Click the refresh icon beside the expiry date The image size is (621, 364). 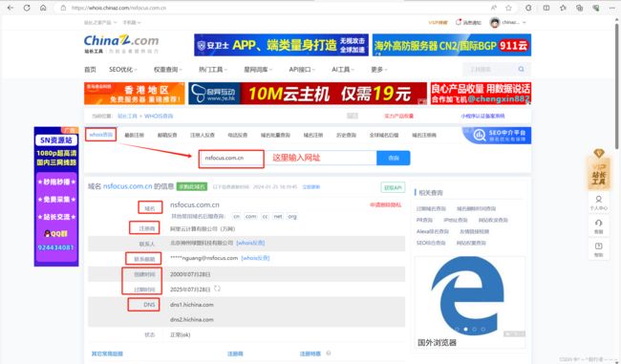tap(217, 289)
